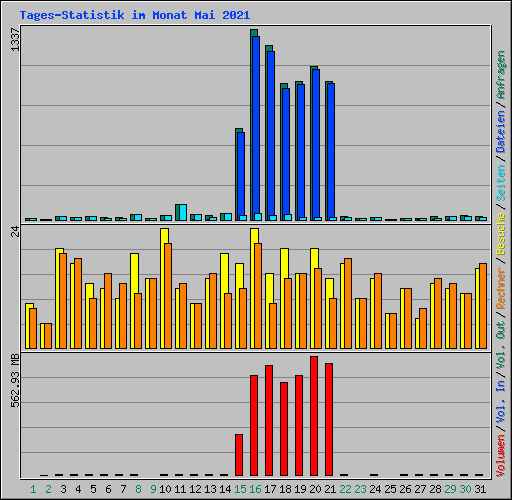Click the 'Rechner' legend label
This screenshot has width=512, height=500.
coord(501,288)
